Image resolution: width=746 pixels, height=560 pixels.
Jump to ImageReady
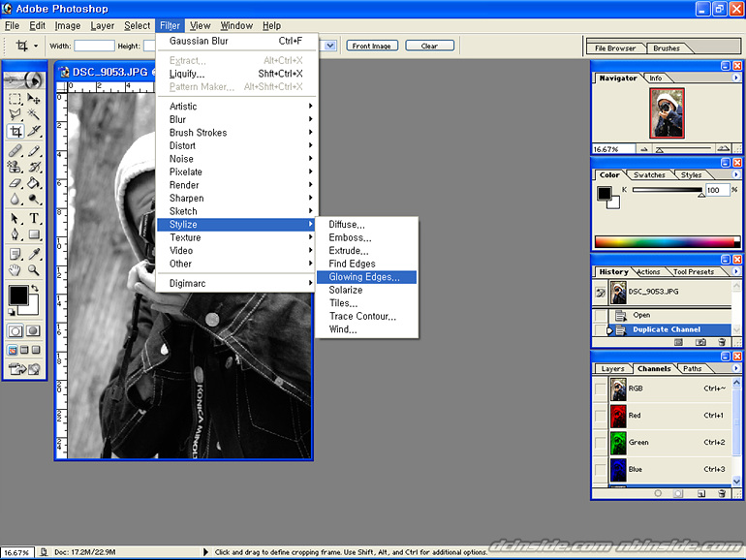(x=24, y=369)
